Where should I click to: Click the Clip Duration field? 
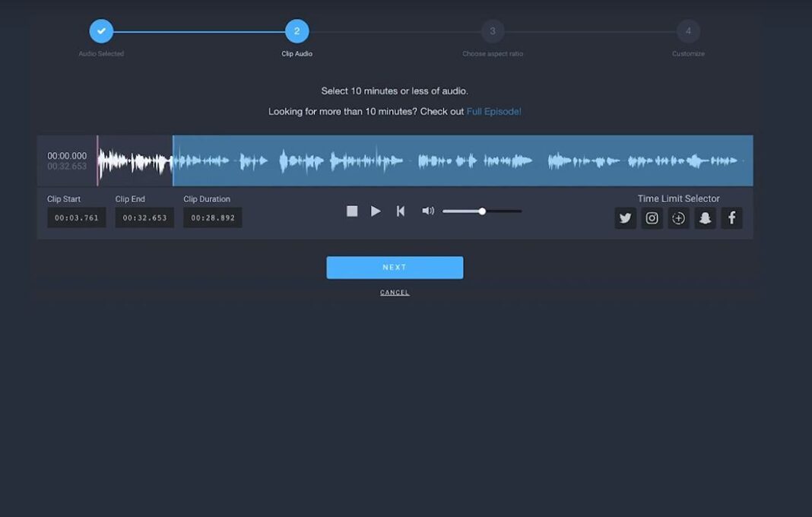coord(213,218)
